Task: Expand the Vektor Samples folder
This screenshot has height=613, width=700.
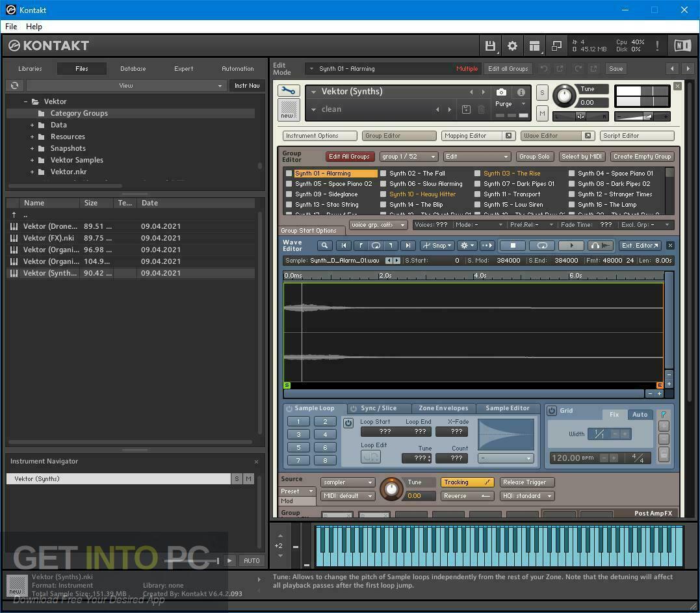Action: (32, 160)
